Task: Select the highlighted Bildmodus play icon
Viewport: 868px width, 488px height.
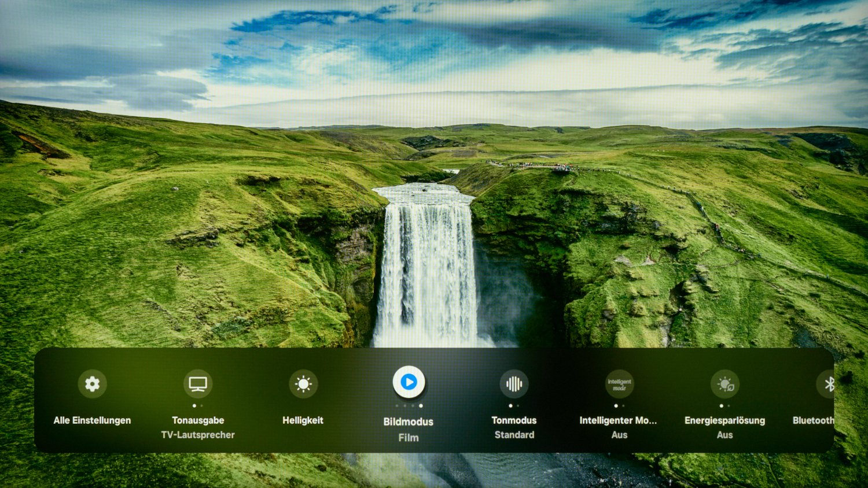Action: (409, 382)
